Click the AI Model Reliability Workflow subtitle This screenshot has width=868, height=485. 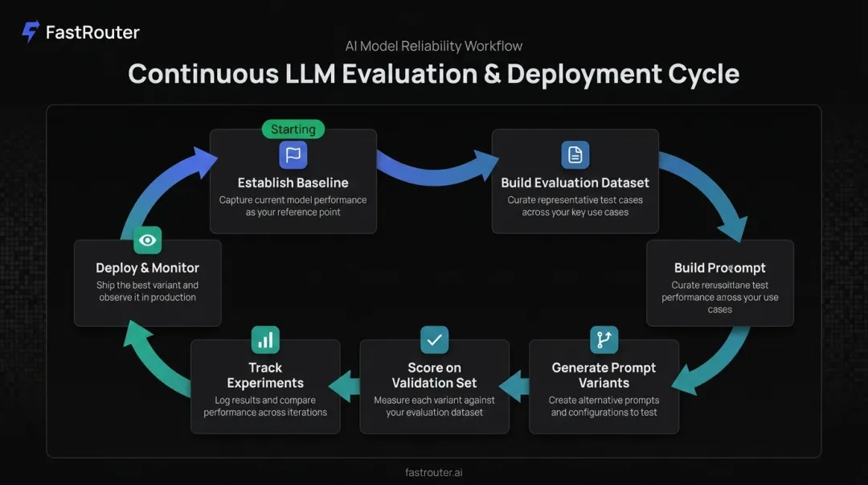[x=434, y=46]
